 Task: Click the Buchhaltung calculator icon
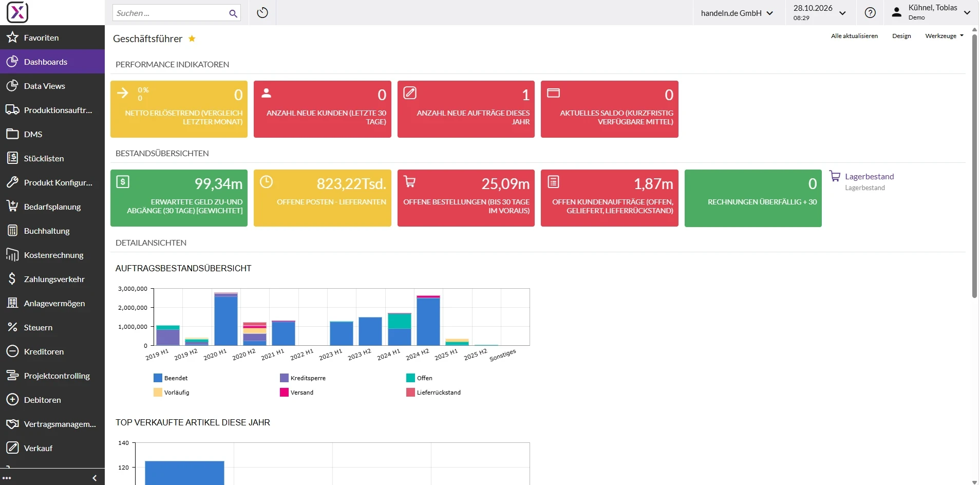pos(12,231)
